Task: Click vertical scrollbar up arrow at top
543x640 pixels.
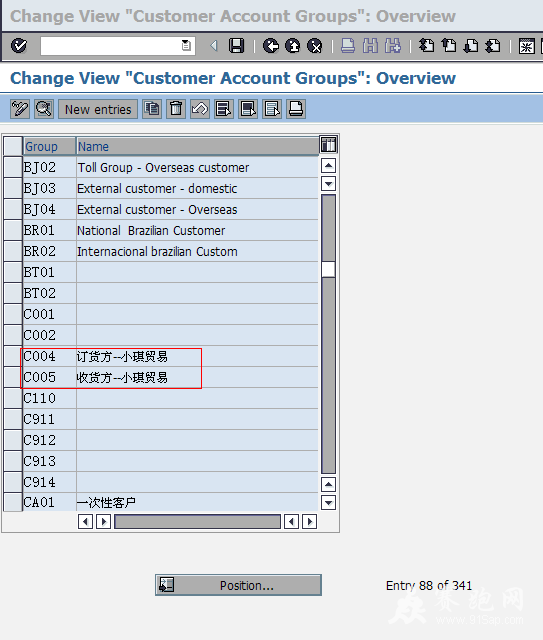Action: click(x=328, y=166)
